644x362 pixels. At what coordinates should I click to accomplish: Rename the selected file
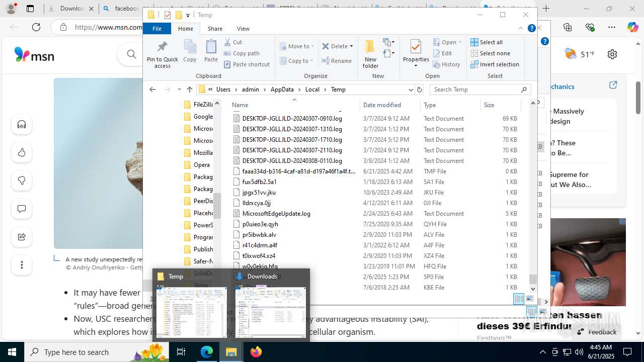[x=337, y=61]
